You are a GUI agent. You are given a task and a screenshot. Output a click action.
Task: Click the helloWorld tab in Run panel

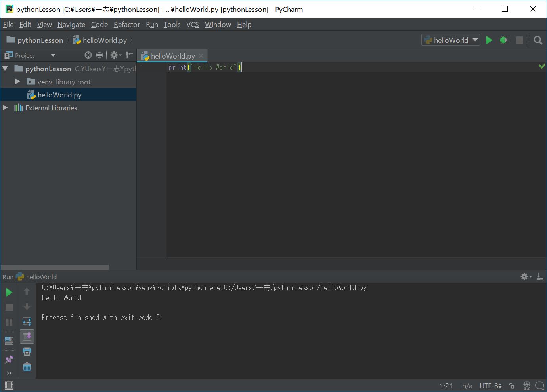[36, 277]
